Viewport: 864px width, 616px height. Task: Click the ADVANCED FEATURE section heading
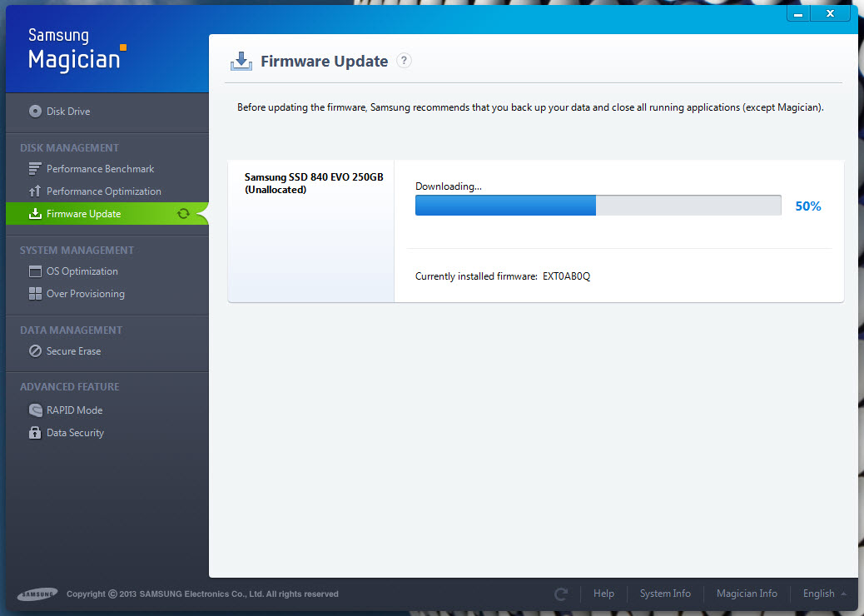(x=69, y=387)
